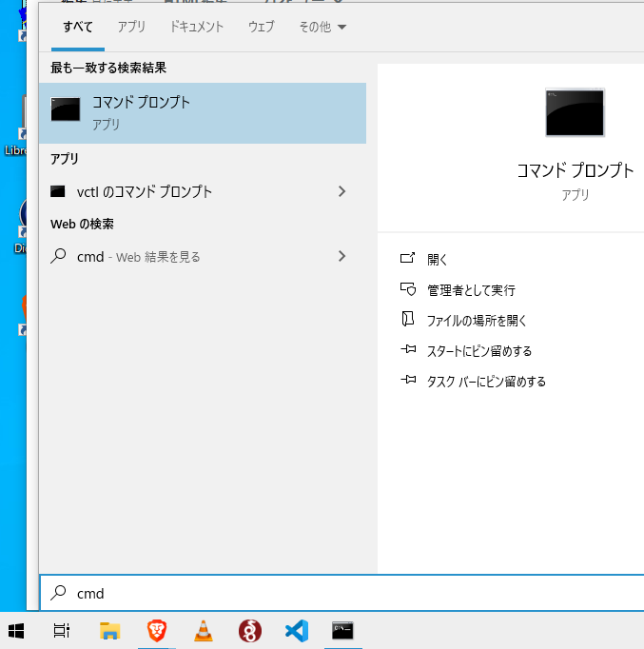
Task: Click the pin icon beside スタートにピン留めする
Action: pos(408,349)
